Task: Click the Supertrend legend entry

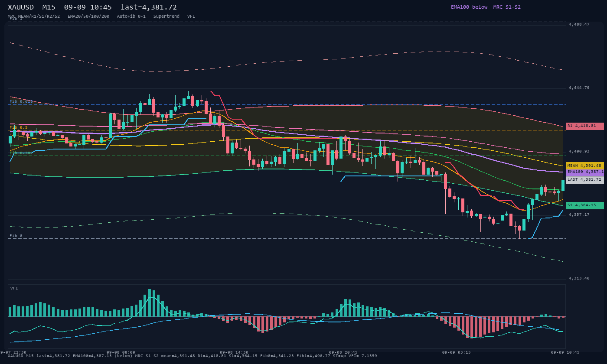Action: pos(166,16)
